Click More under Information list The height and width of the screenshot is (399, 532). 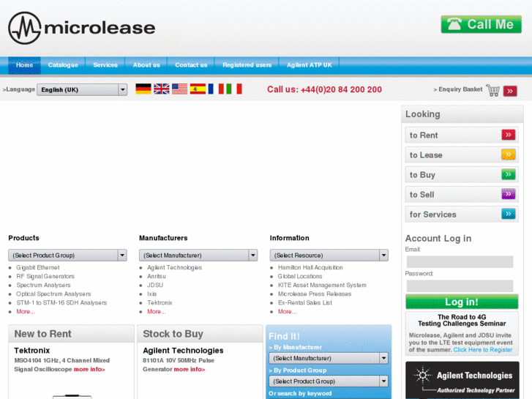click(x=287, y=312)
